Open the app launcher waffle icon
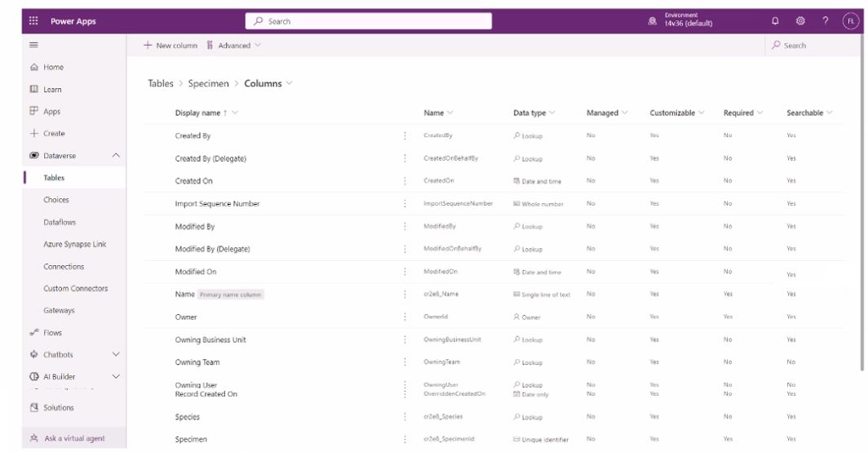868x452 pixels. coord(33,21)
